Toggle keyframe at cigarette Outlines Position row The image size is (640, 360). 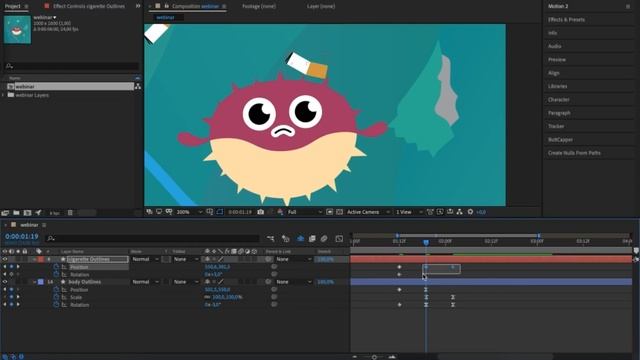[x=11, y=267]
